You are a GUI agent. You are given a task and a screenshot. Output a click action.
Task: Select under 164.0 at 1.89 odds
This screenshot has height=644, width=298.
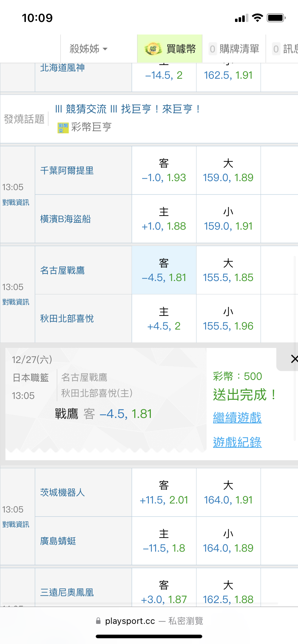228,541
